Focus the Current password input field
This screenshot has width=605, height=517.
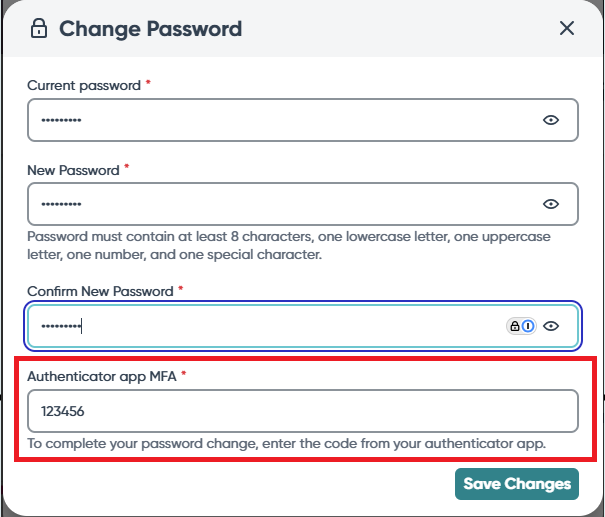tap(303, 120)
